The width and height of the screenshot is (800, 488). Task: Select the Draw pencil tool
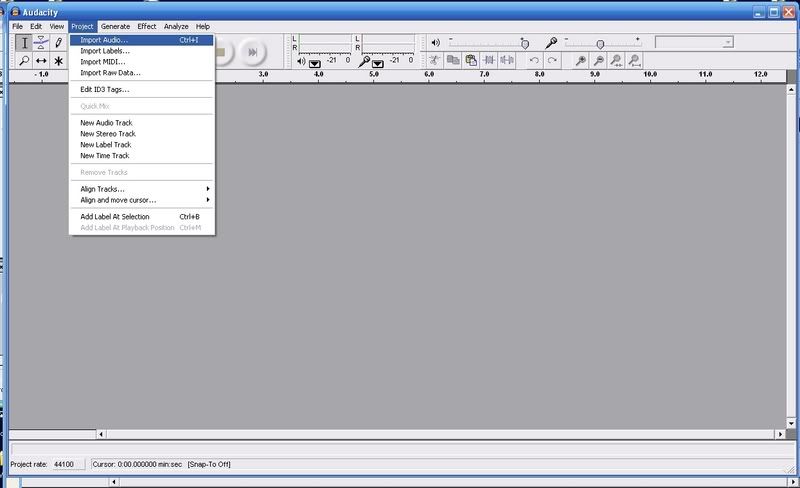(x=59, y=43)
